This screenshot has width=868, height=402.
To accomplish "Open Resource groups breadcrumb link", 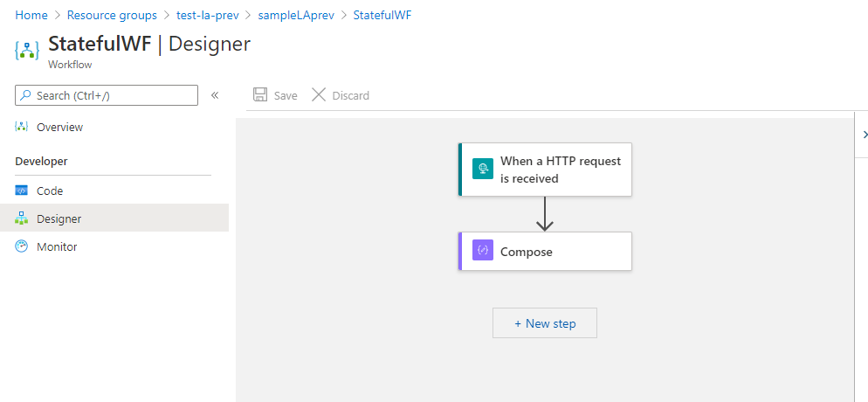I will (x=112, y=16).
